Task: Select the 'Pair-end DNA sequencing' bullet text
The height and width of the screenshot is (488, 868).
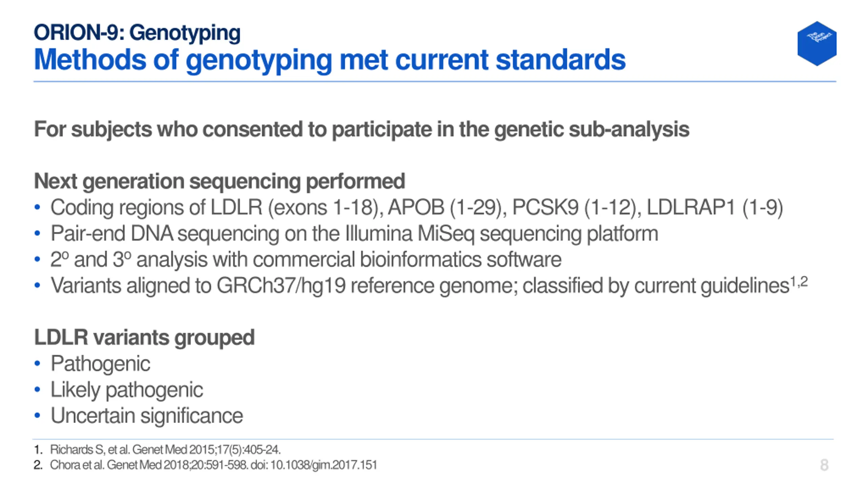Action: click(354, 234)
